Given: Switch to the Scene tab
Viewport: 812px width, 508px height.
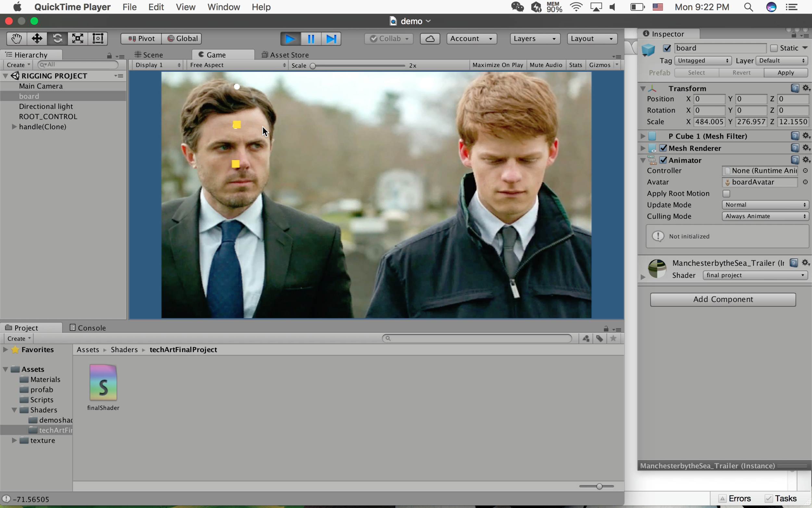Looking at the screenshot, I should [149, 55].
